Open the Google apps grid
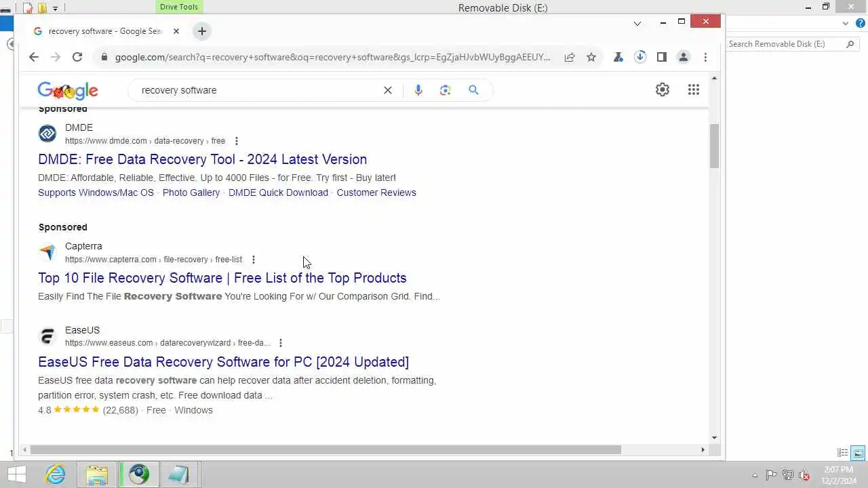 693,89
